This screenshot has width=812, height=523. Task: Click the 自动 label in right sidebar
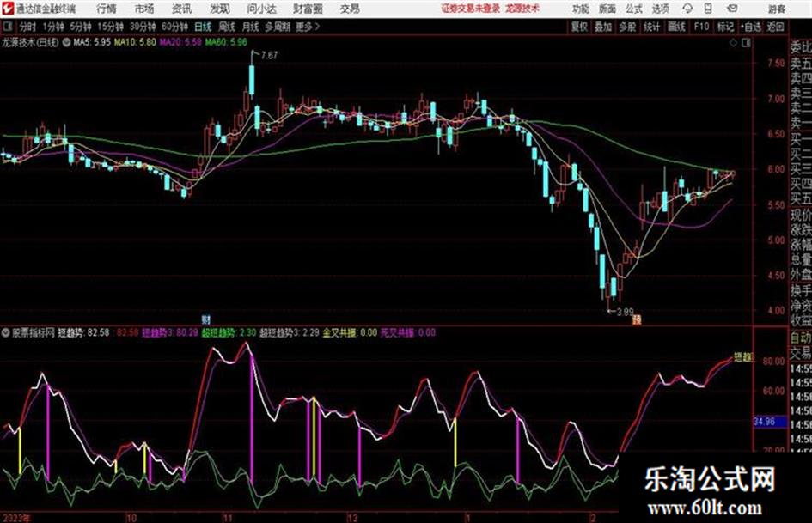pyautogui.click(x=801, y=338)
